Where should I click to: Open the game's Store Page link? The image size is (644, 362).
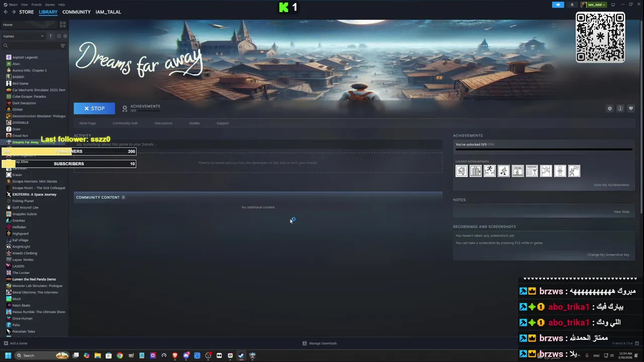click(x=87, y=123)
